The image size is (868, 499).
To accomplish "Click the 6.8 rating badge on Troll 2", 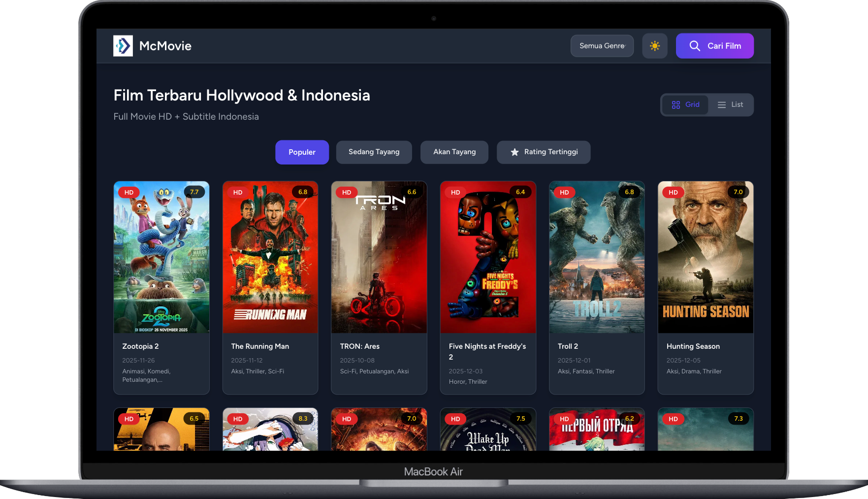I will (x=630, y=192).
